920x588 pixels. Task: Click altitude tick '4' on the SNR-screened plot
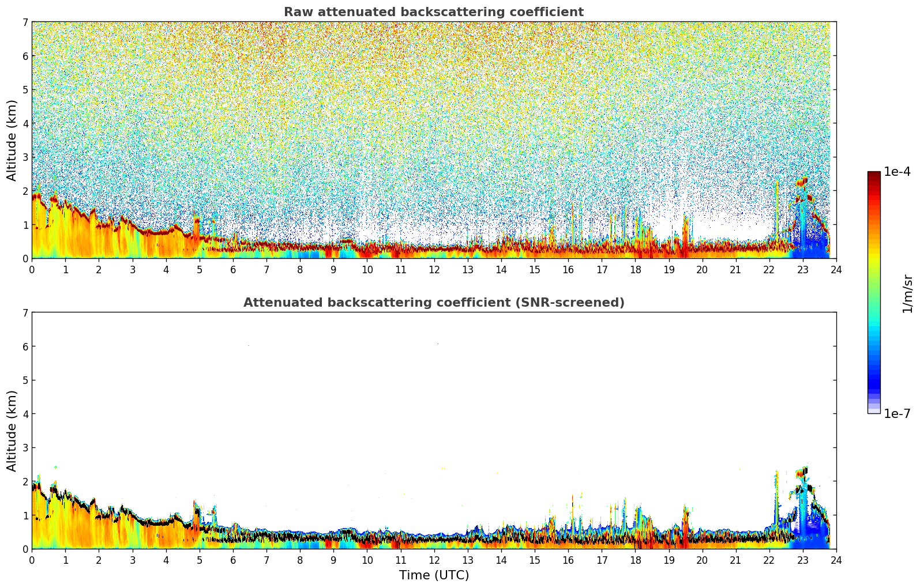[x=25, y=414]
